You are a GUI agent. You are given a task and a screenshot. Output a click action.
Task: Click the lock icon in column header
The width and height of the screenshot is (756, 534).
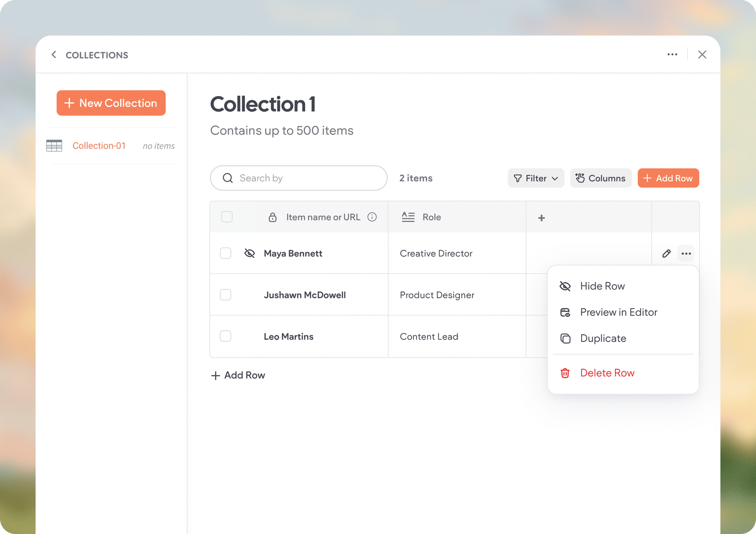click(272, 217)
